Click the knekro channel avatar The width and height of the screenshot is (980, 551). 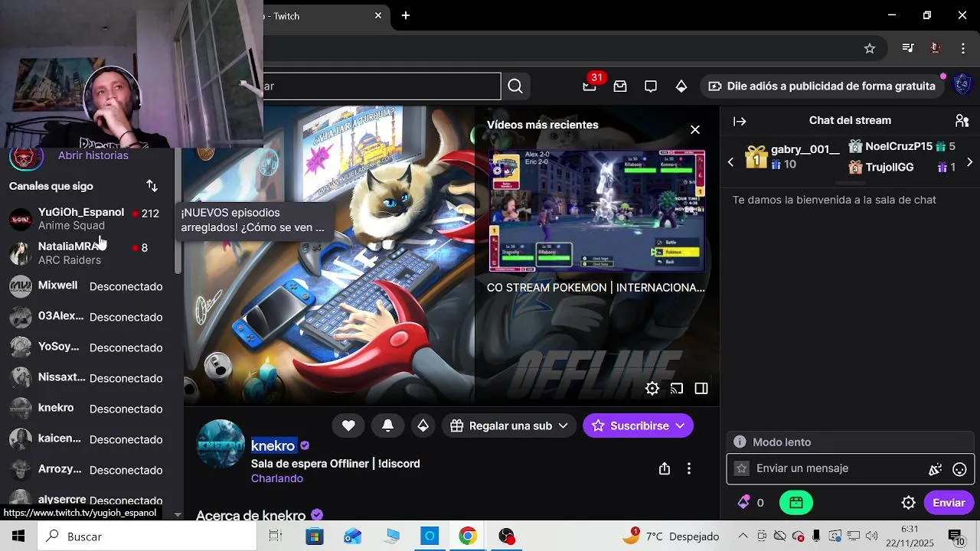(x=221, y=443)
